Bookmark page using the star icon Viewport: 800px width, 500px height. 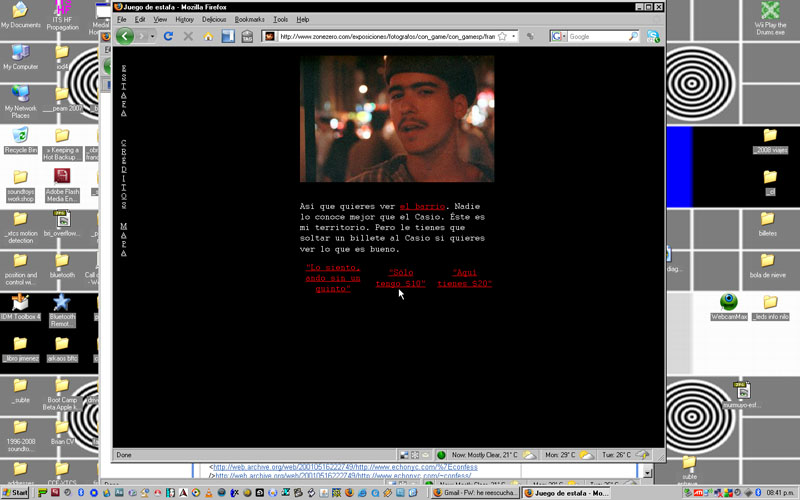[x=503, y=37]
